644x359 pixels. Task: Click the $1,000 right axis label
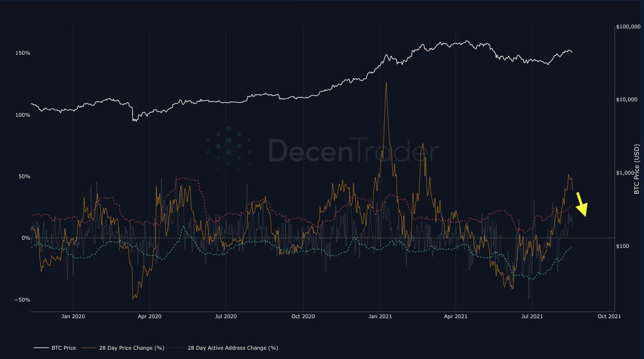click(627, 173)
